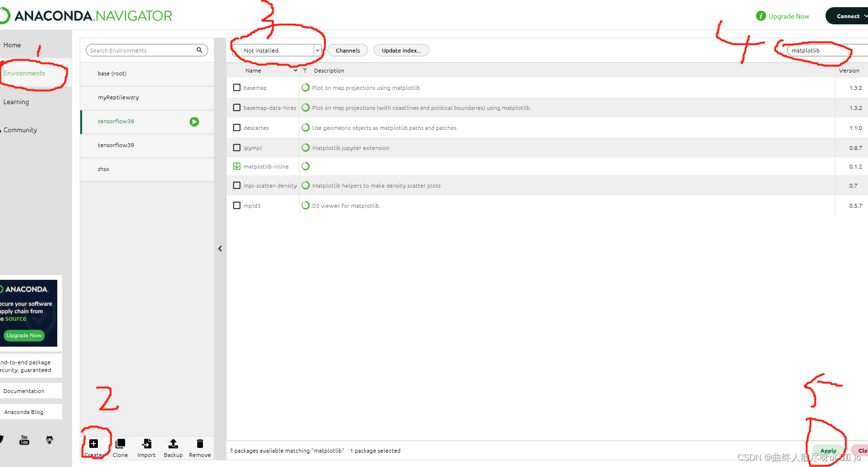
Task: Open the GitHub octocat icon in sidebar
Action: tap(50, 440)
